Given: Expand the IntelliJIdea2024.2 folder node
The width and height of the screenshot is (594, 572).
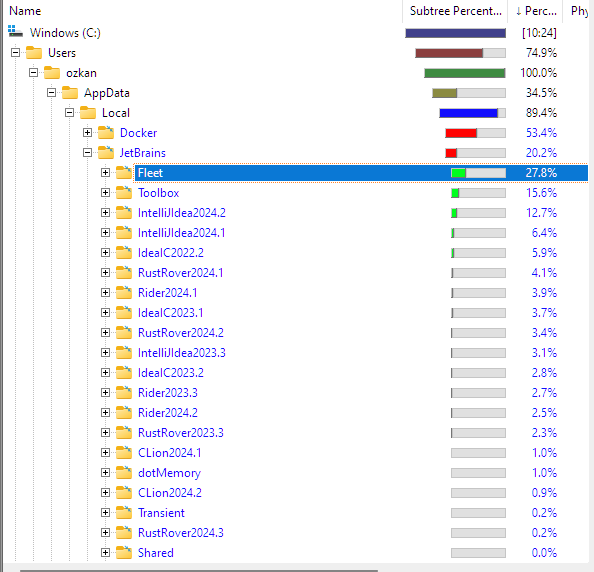Looking at the screenshot, I should 105,213.
